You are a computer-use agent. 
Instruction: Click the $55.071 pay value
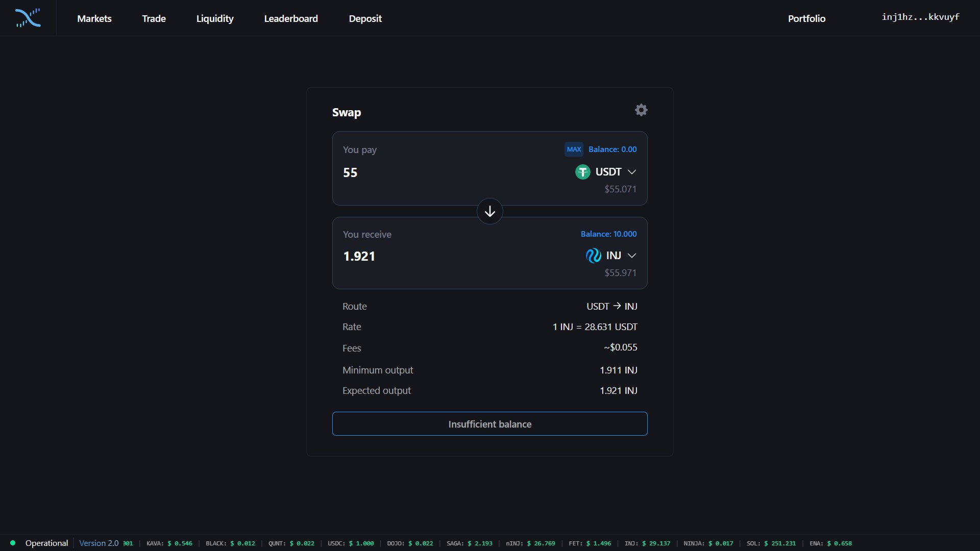pos(621,189)
